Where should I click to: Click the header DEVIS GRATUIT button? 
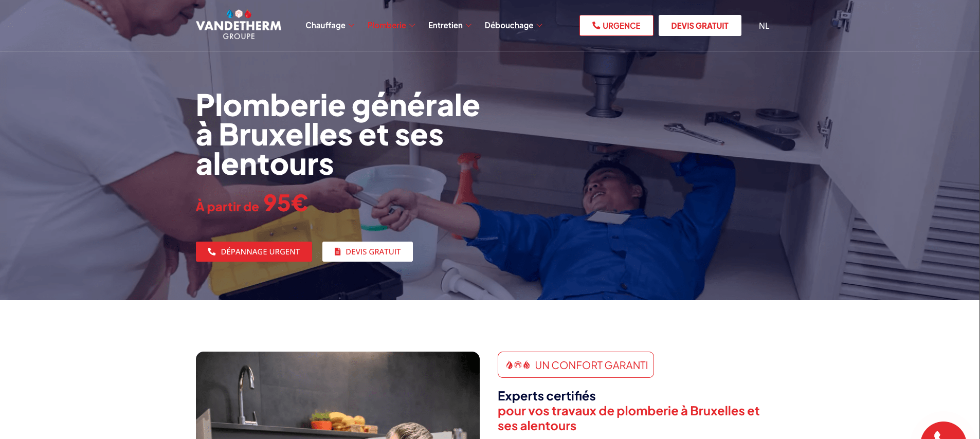point(700,25)
